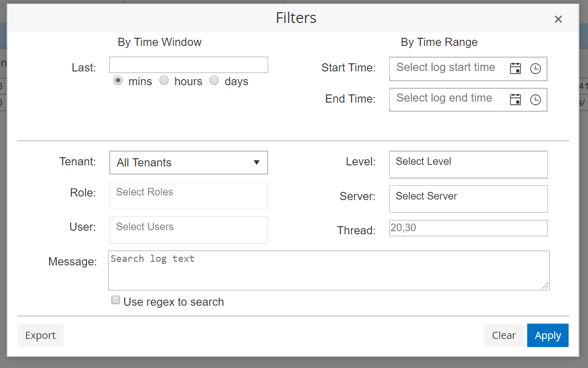
Task: Select the hours radio button
Action: (x=164, y=81)
